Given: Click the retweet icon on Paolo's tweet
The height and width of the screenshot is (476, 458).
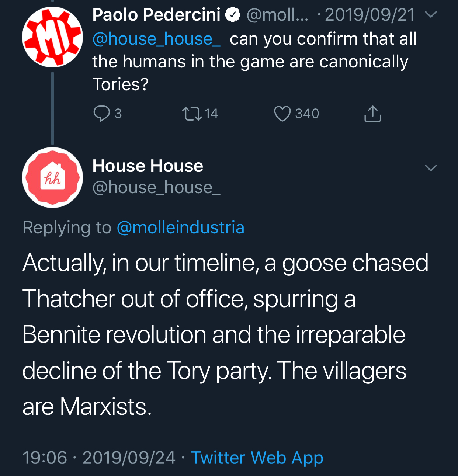Looking at the screenshot, I should click(192, 114).
